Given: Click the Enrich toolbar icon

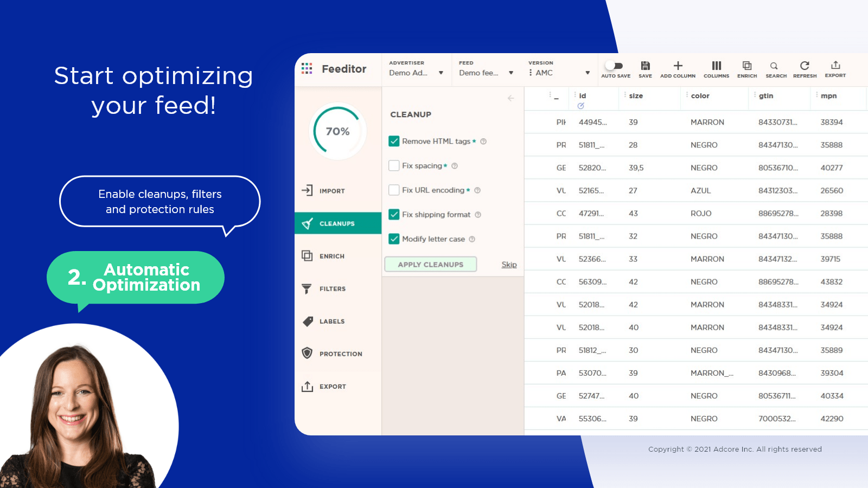Looking at the screenshot, I should tap(747, 66).
